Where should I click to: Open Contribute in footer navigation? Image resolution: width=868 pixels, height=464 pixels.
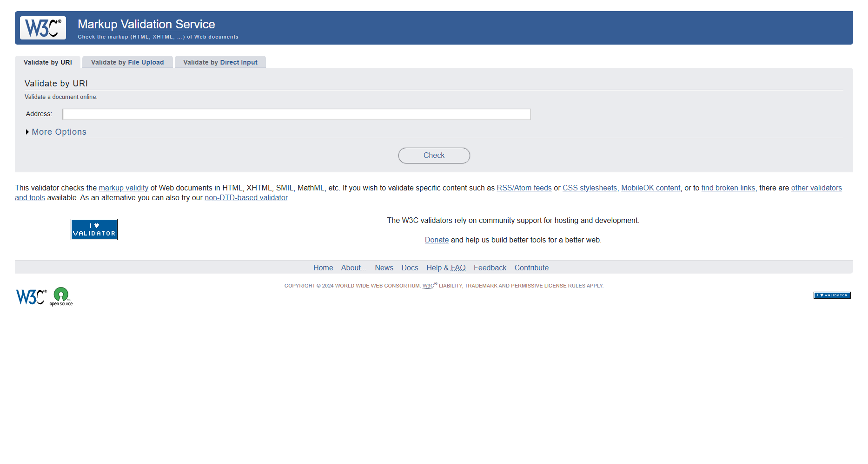(531, 268)
